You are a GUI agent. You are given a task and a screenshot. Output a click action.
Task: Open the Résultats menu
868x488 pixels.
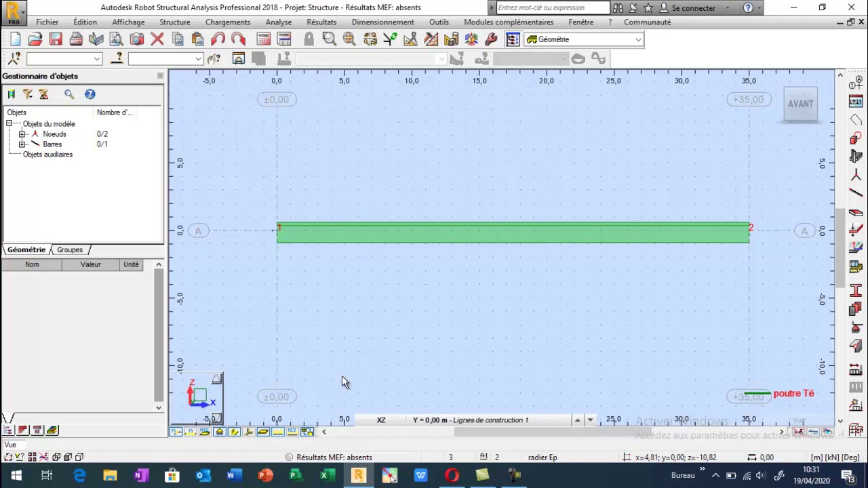pyautogui.click(x=321, y=22)
